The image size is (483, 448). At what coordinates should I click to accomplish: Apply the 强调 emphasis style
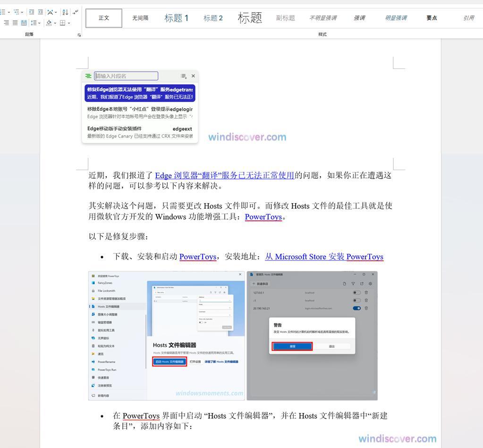[359, 18]
